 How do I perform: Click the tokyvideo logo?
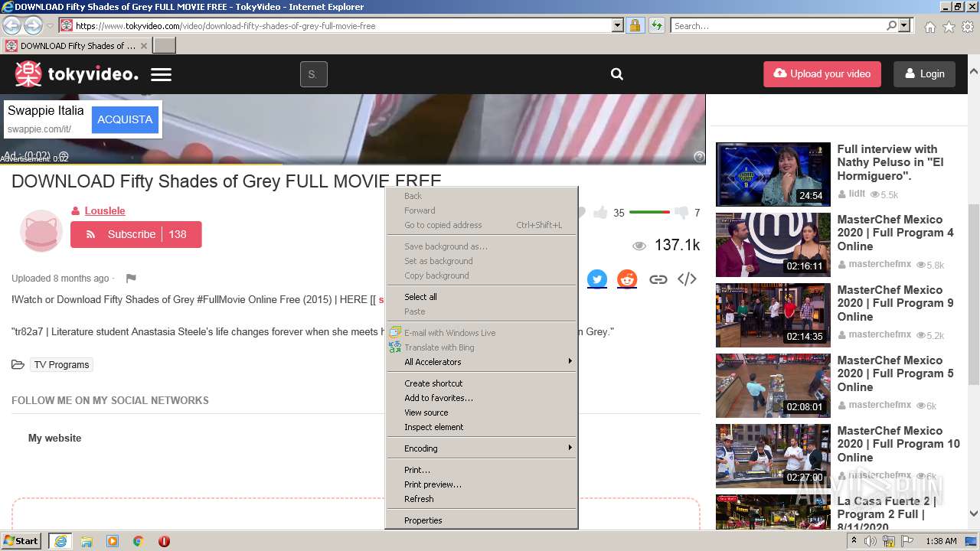pyautogui.click(x=77, y=74)
